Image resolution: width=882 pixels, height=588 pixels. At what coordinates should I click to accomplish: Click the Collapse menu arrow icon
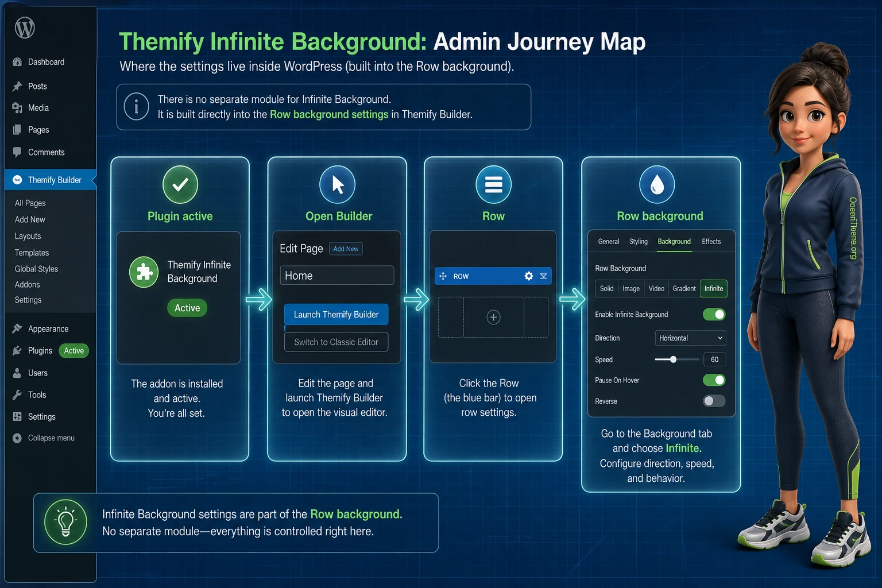tap(17, 438)
